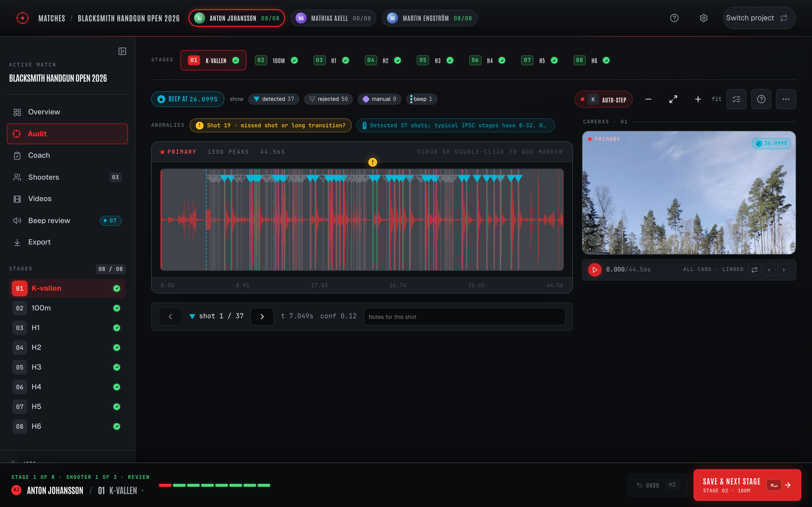Screen dimensions: 812x507
Task: Play the primary camera video
Action: point(595,270)
